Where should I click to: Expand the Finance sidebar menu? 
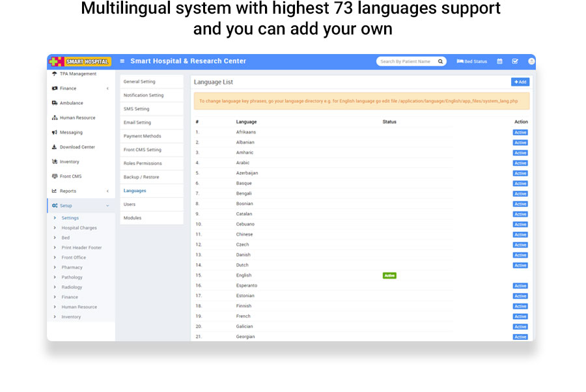pyautogui.click(x=107, y=89)
